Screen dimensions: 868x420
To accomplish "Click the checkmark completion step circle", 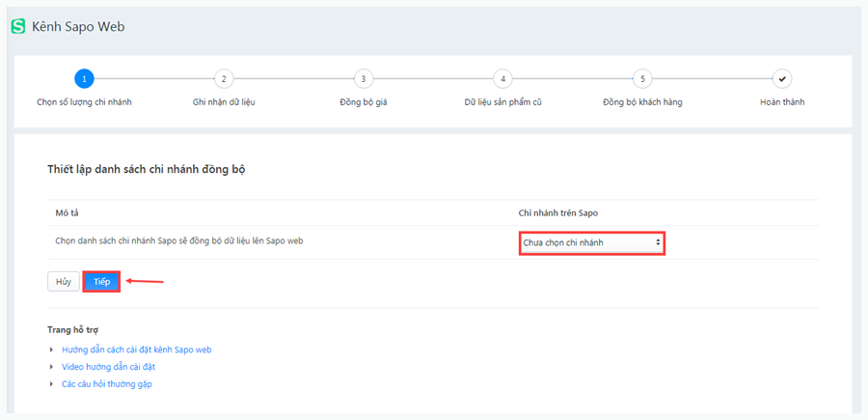I will tap(782, 79).
